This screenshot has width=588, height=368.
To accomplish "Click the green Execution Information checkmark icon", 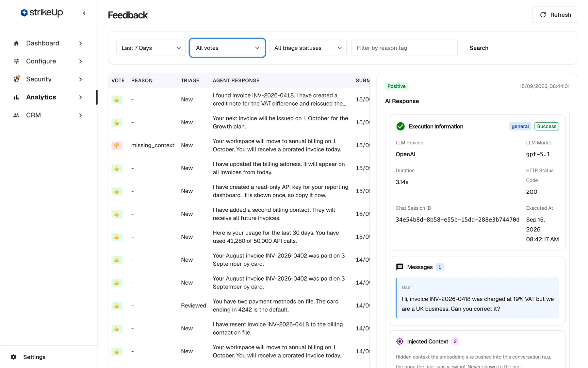I will (x=400, y=126).
